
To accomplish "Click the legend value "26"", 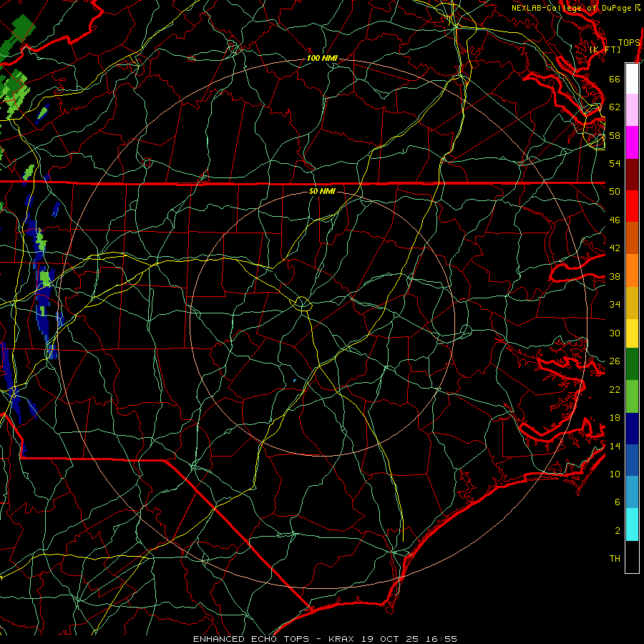I will click(x=615, y=361).
